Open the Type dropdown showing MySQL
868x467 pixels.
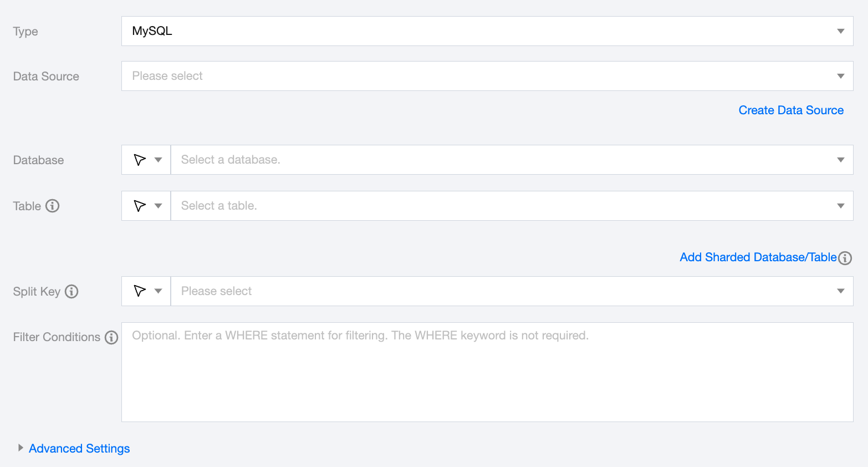[487, 31]
